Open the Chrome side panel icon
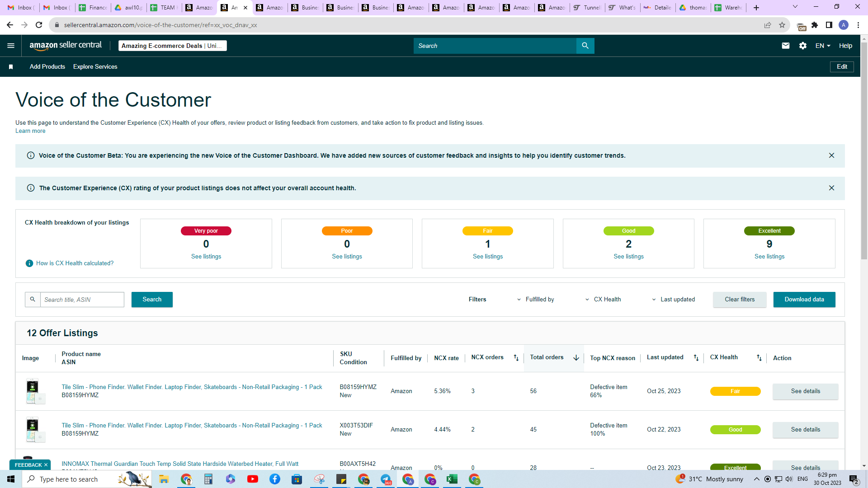The image size is (868, 488). [x=829, y=25]
